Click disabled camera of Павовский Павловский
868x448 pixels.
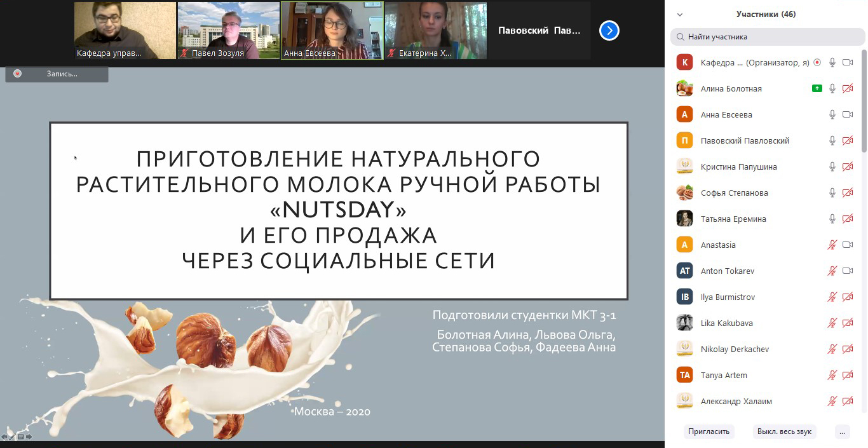(847, 140)
